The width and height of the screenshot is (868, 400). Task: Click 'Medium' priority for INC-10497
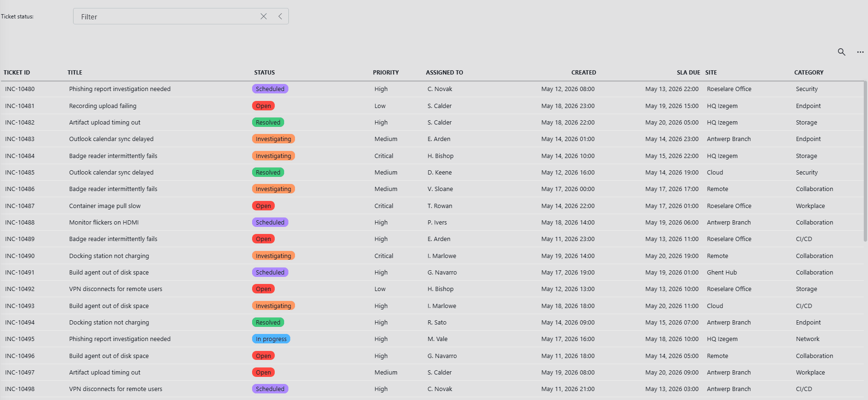(x=386, y=373)
